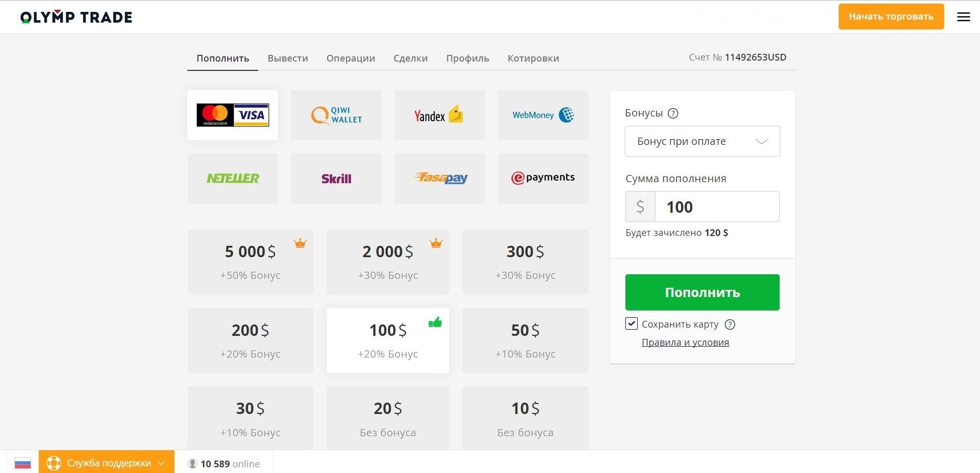
Task: Choose WebMoney as payment method
Action: pos(543,115)
